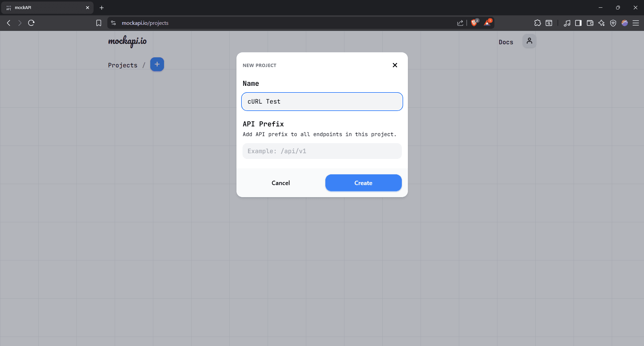Open the browser hamburger menu

tap(636, 23)
